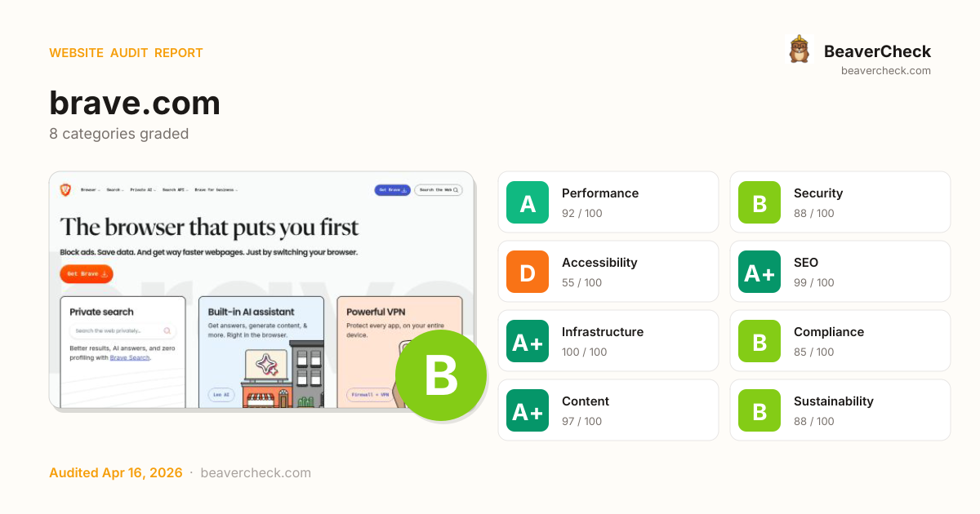Click the Sustainability B grade icon
The width and height of the screenshot is (980, 514).
[x=759, y=410]
